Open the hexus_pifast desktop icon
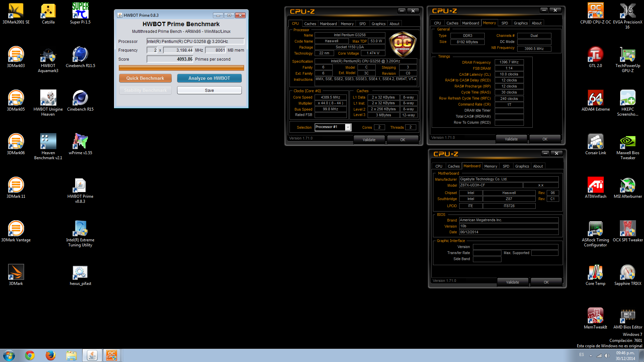644x362 pixels. click(80, 275)
